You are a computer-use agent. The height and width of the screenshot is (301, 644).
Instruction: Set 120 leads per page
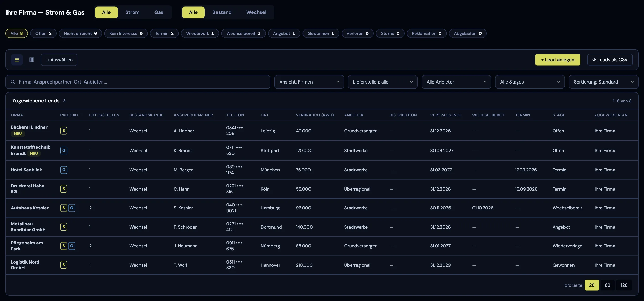(624, 285)
